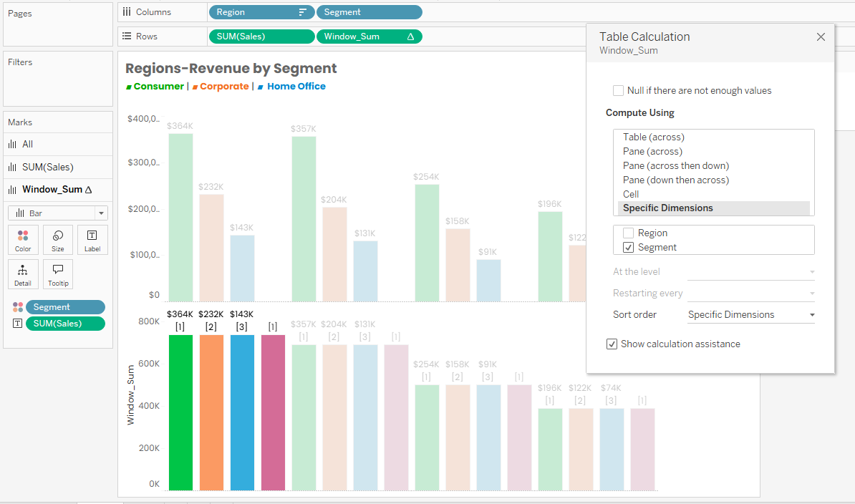The height and width of the screenshot is (504, 855).
Task: Open the Label marks card button
Action: [92, 240]
